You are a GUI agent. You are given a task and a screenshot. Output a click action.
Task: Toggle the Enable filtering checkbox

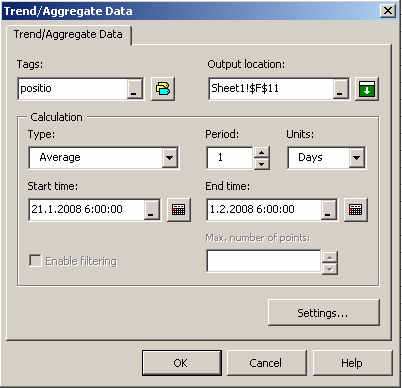click(x=35, y=261)
